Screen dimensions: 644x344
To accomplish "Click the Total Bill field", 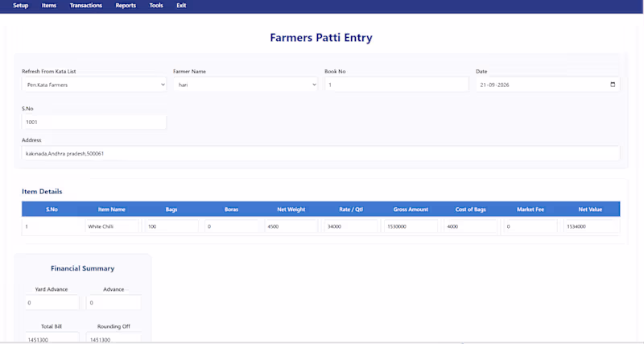I will (52, 338).
